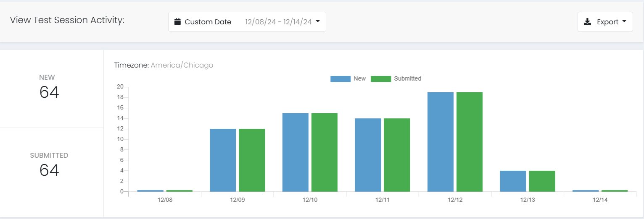Click the calendar icon beside Custom Date
Image resolution: width=644 pixels, height=219 pixels.
(x=177, y=22)
